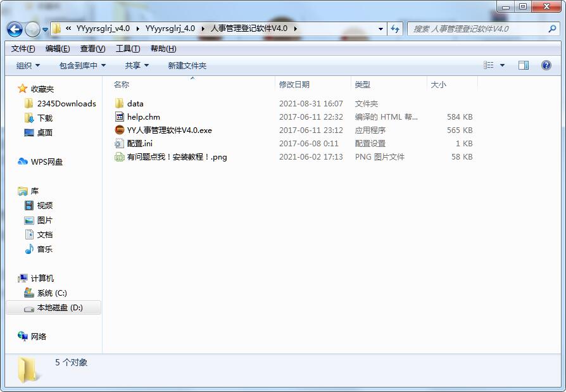Open Help via the question mark icon
Screen dimensions: 566x392
pos(546,65)
